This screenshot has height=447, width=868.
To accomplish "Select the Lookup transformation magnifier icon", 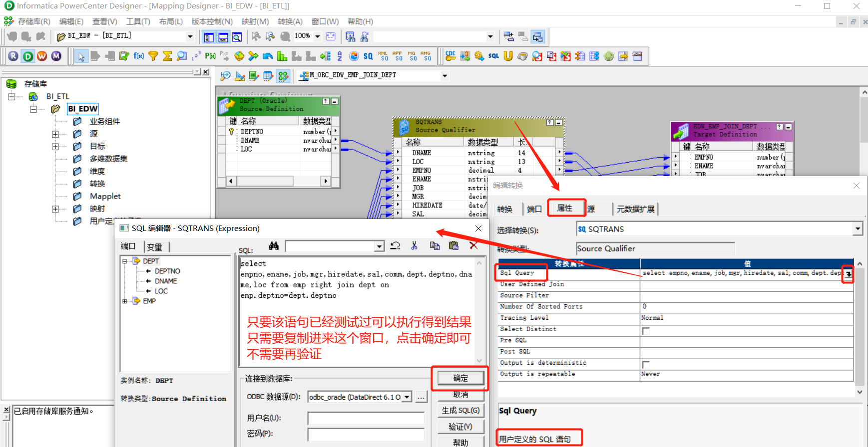I will pyautogui.click(x=182, y=56).
